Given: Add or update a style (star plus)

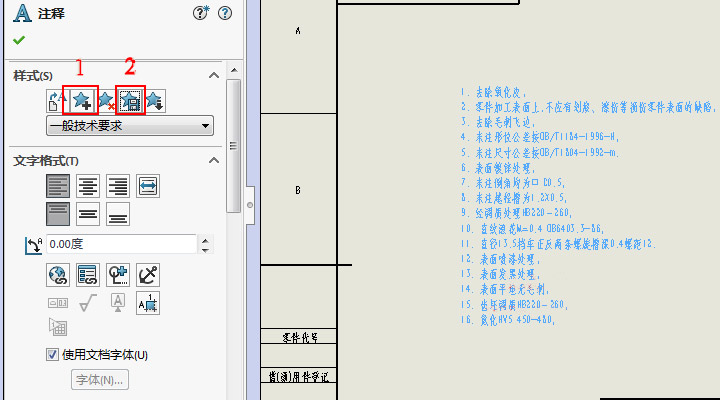Looking at the screenshot, I should click(82, 101).
